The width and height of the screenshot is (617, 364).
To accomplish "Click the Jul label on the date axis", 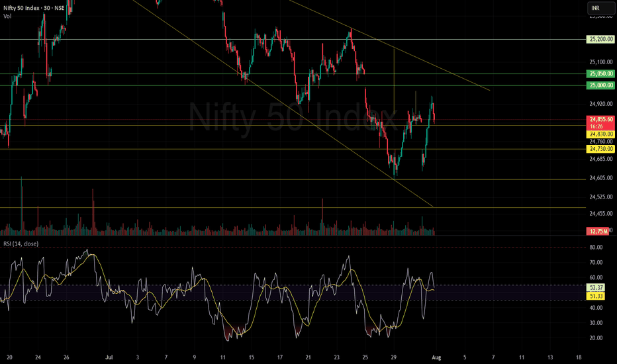I will pyautogui.click(x=109, y=357).
